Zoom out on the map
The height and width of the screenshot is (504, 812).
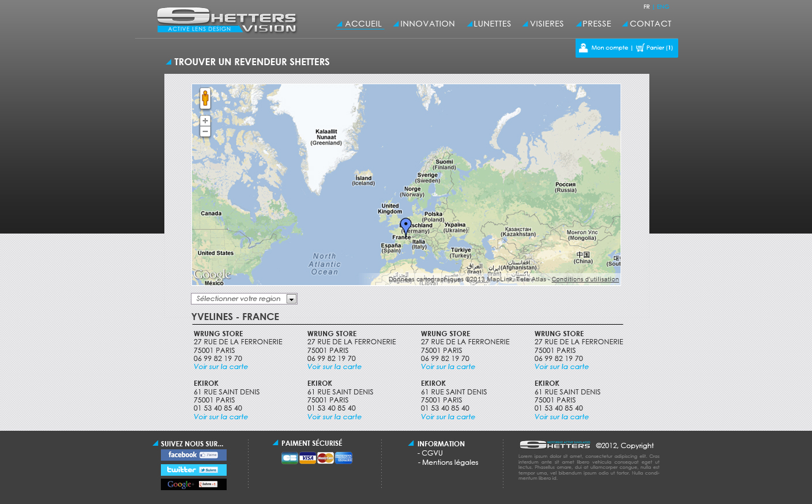pyautogui.click(x=205, y=131)
